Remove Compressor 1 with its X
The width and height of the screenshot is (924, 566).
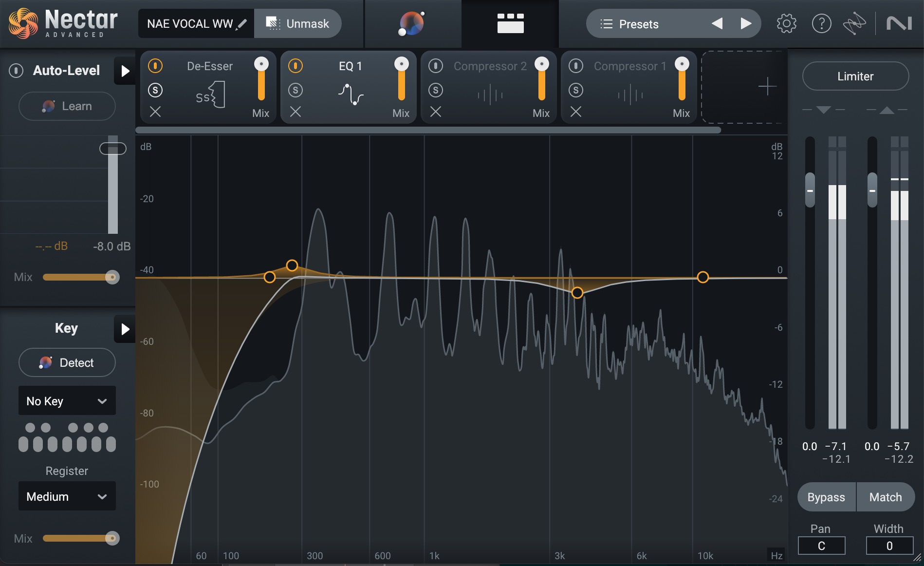tap(576, 112)
